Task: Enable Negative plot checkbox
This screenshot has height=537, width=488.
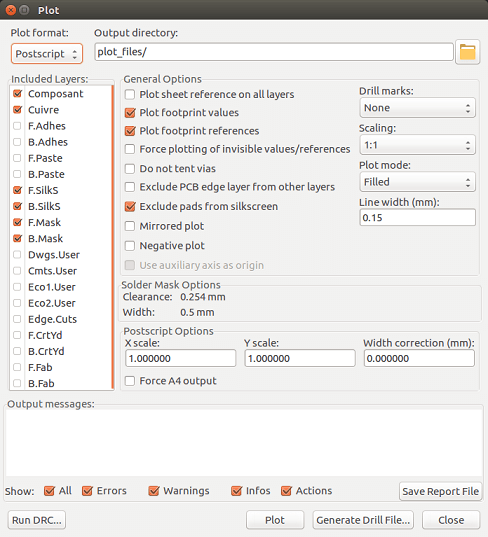Action: tap(130, 246)
